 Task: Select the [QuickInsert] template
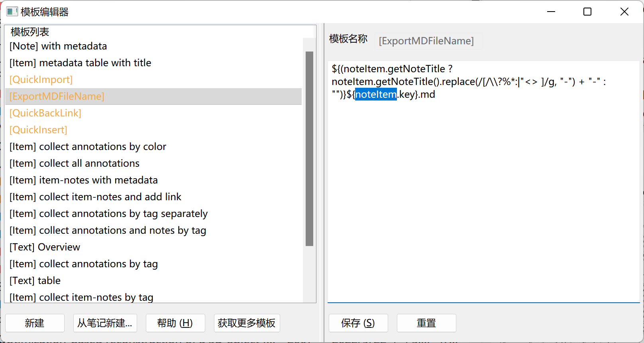point(38,130)
